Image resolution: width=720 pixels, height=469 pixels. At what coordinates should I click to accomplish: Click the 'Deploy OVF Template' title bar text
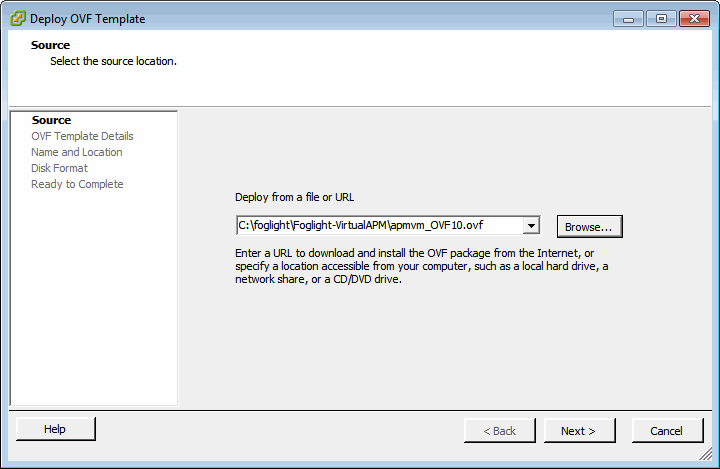click(87, 18)
